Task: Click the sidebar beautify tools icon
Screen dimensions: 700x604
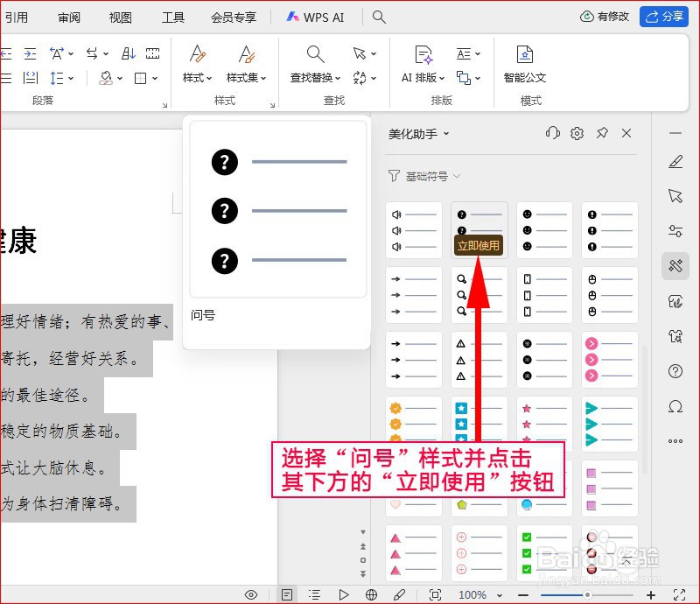Action: [675, 265]
